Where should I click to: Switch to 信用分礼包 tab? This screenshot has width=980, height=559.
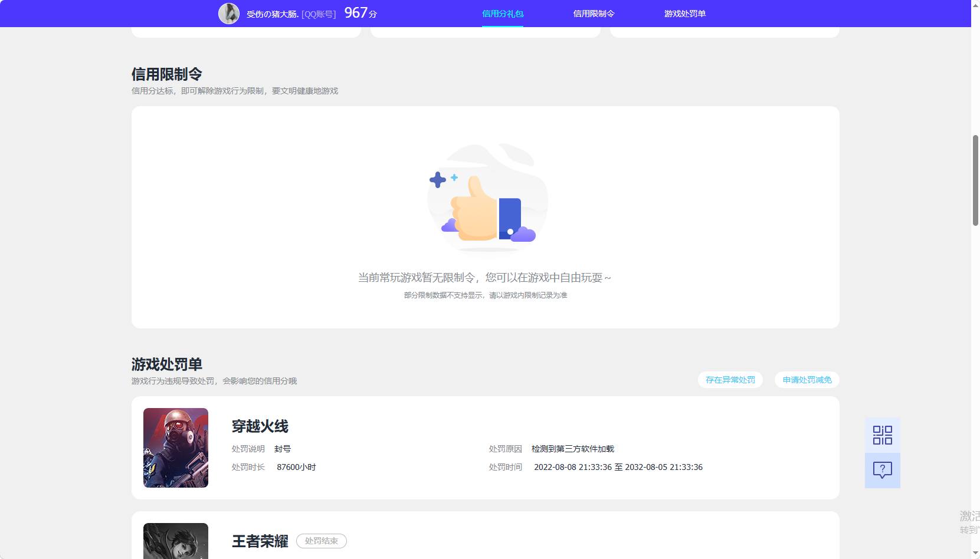click(x=503, y=14)
